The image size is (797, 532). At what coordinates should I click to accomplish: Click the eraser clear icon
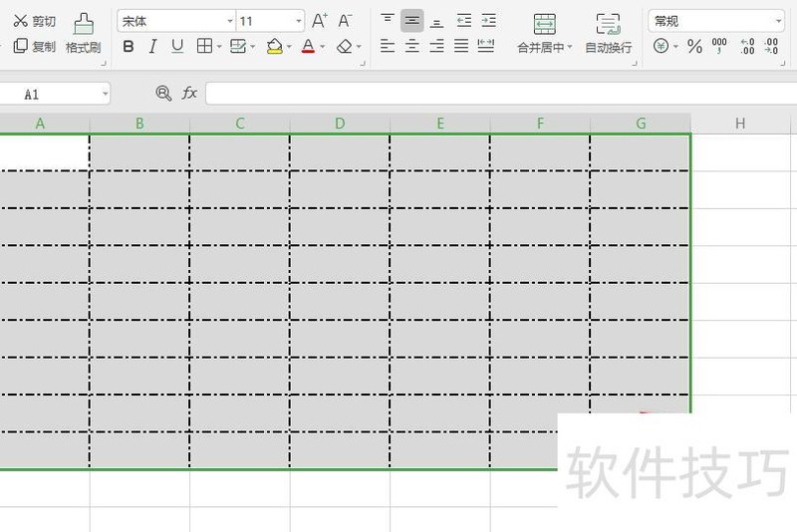pos(345,46)
